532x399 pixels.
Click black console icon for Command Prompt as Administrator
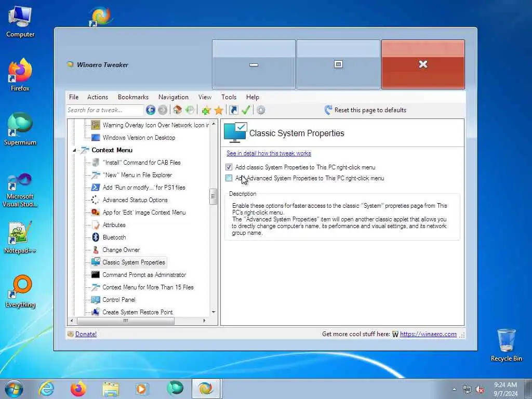click(x=96, y=274)
